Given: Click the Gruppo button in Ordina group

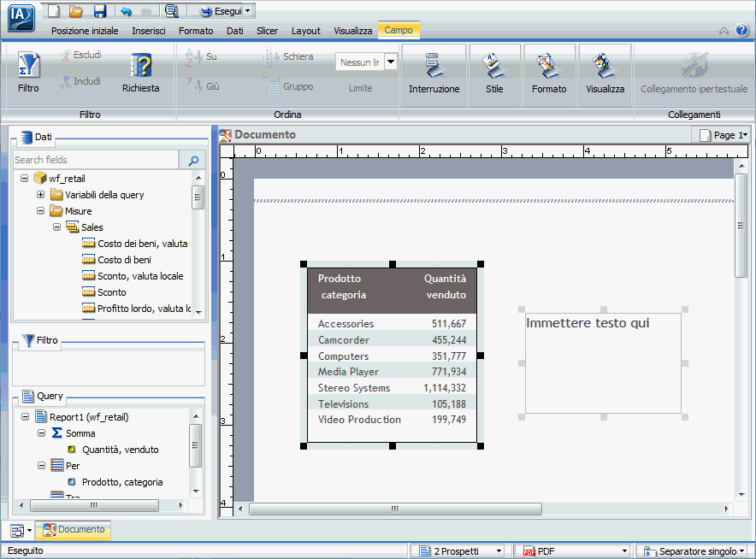Looking at the screenshot, I should tap(288, 86).
